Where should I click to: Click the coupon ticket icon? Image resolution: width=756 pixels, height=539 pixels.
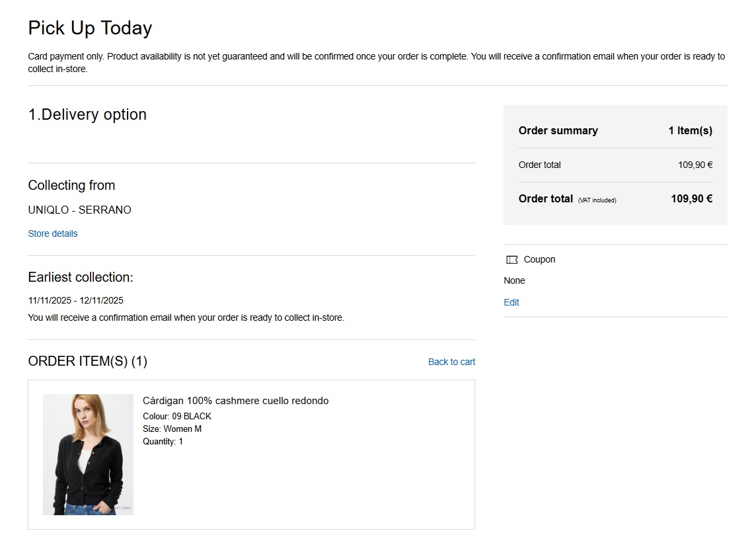[x=511, y=260]
